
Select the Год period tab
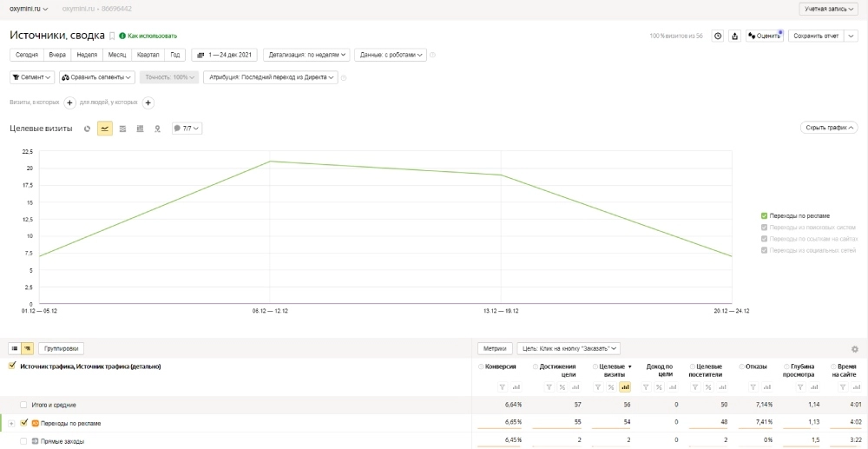(175, 55)
